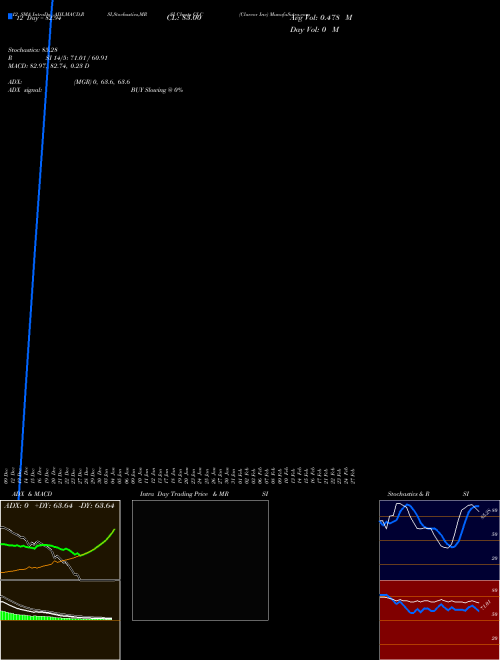
Task: Select the 'ADX signal:' label
Action: point(25,90)
